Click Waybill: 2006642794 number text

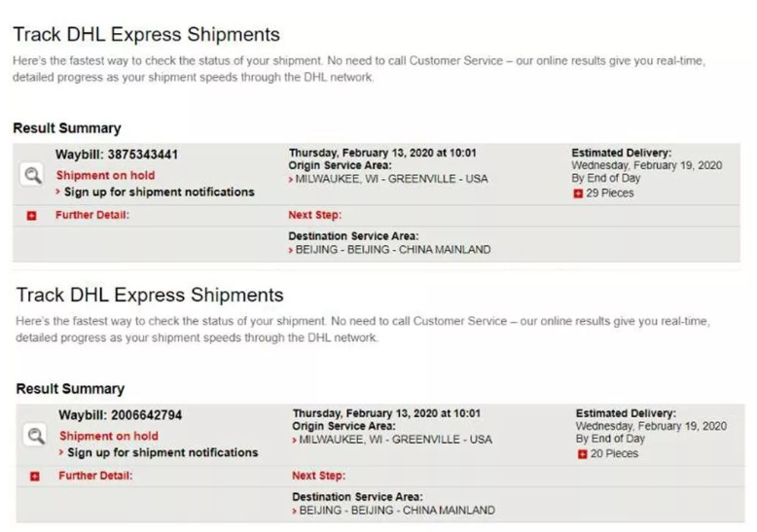(x=121, y=415)
